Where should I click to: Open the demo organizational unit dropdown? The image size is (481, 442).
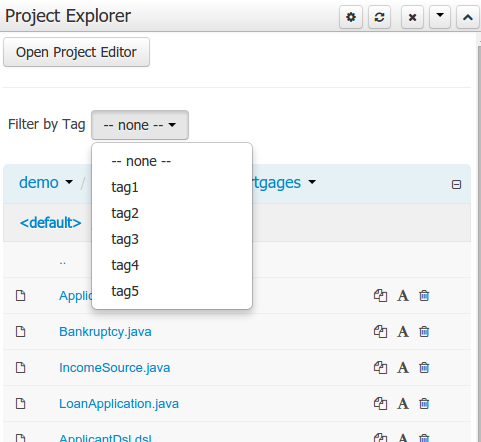click(x=46, y=182)
